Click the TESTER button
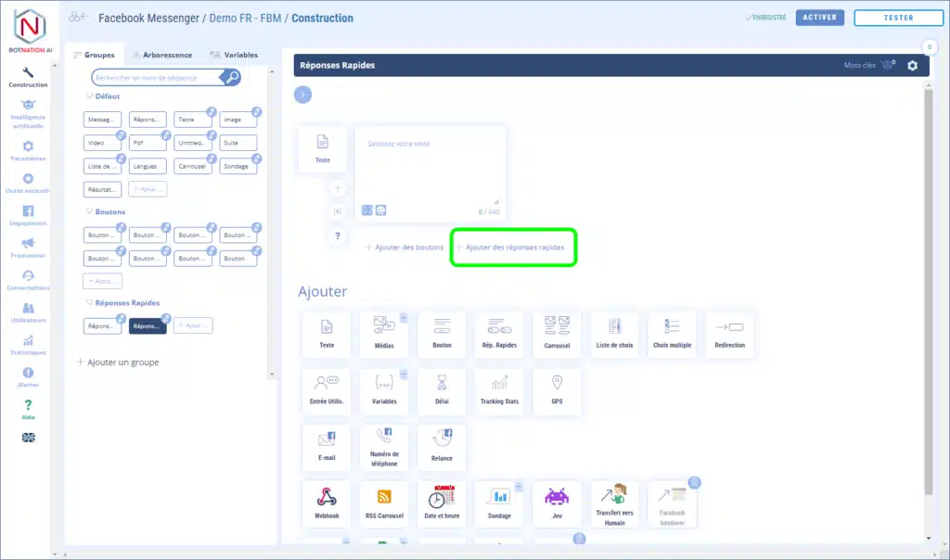The image size is (950, 560). pyautogui.click(x=897, y=18)
